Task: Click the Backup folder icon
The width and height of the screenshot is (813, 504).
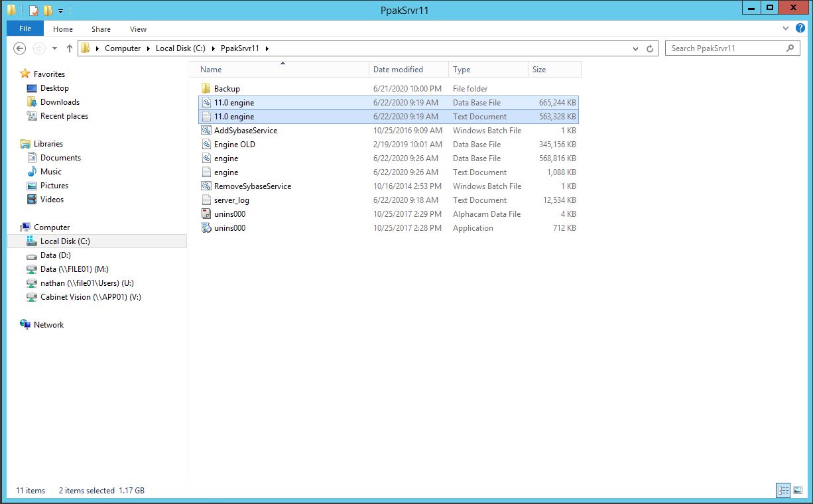Action: [206, 89]
